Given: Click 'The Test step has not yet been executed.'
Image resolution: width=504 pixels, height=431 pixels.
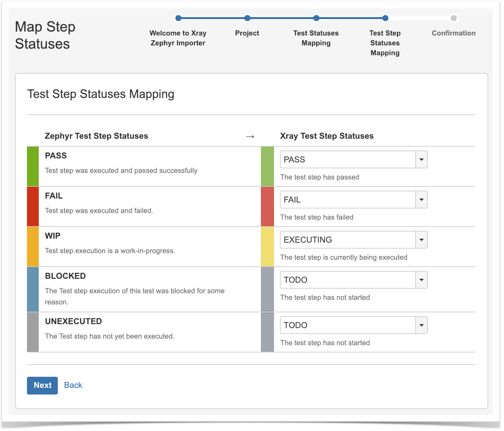Looking at the screenshot, I should coord(110,336).
